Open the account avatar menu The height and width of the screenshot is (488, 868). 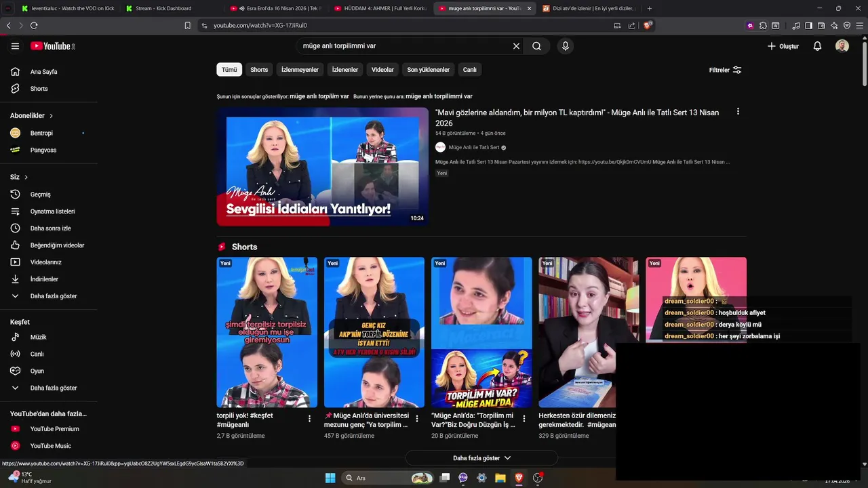tap(842, 46)
